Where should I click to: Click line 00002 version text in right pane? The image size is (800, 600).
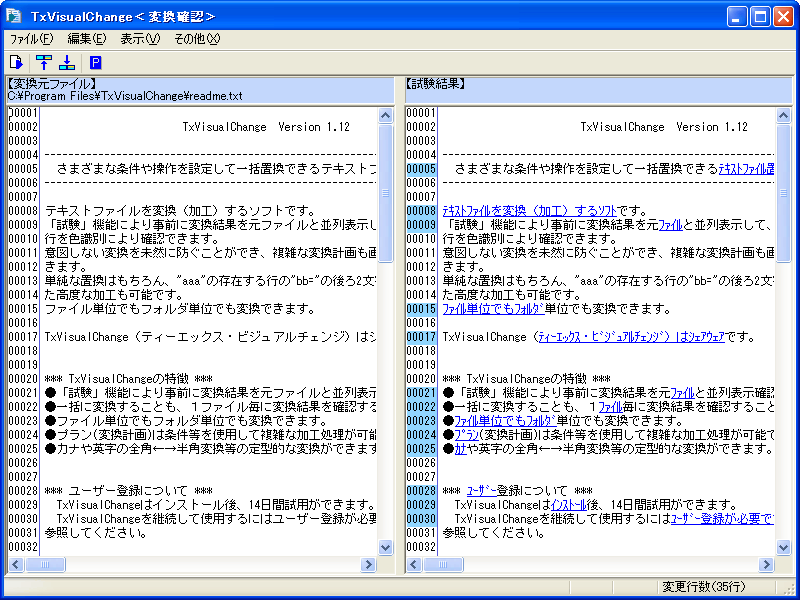coord(664,127)
